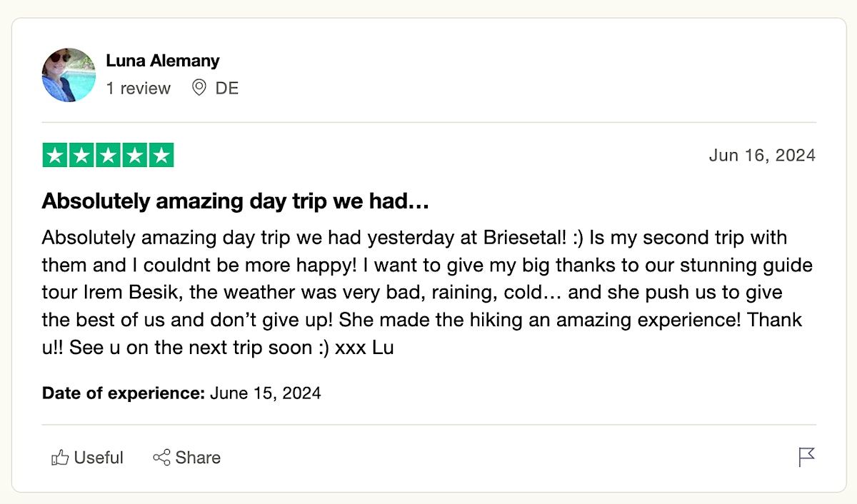Click the third green rating star
The height and width of the screenshot is (504, 857).
click(108, 156)
